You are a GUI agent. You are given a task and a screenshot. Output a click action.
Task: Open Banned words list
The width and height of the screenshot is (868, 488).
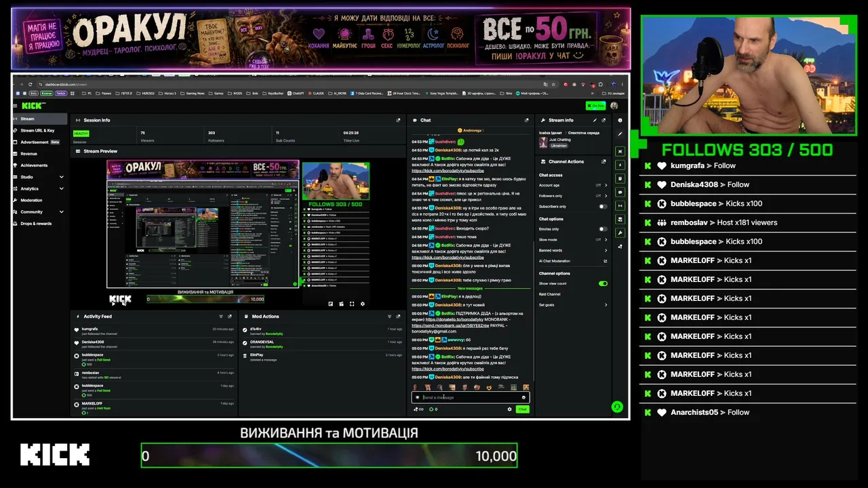coord(573,250)
